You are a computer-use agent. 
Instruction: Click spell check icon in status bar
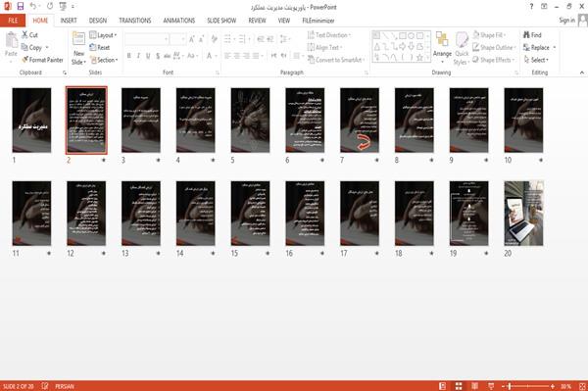coord(45,386)
